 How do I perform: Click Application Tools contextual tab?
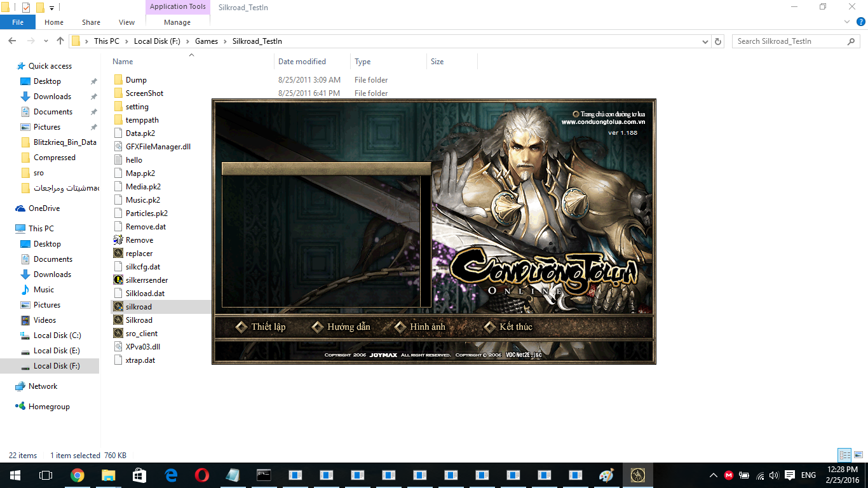pyautogui.click(x=178, y=7)
